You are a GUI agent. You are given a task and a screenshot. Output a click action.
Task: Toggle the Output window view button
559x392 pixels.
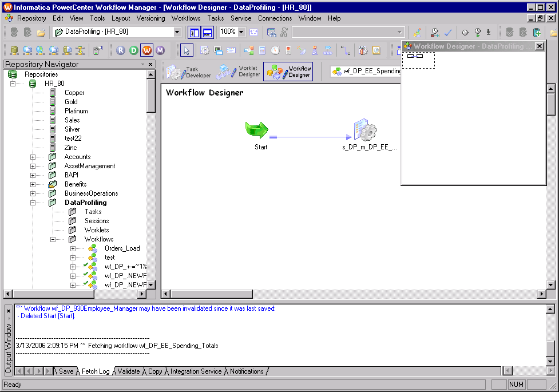(207, 33)
